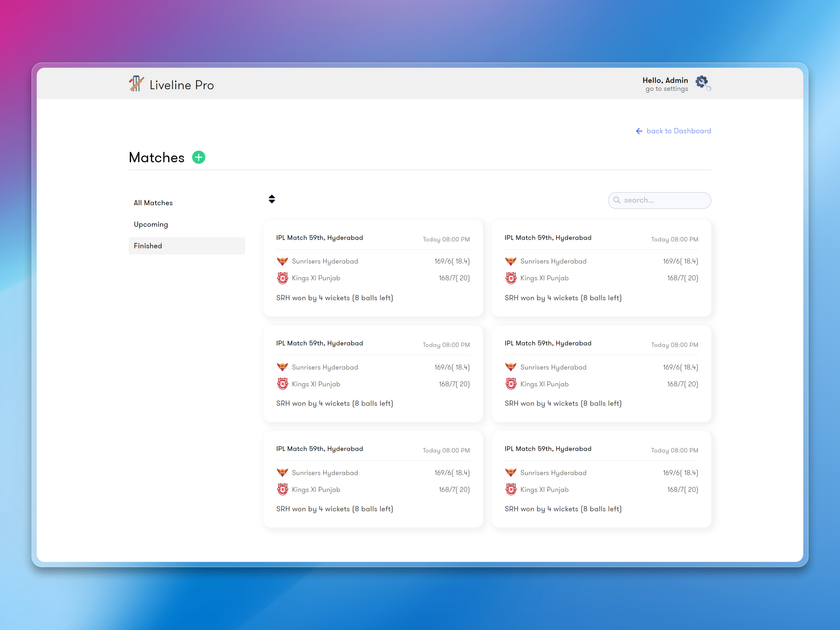Click Sunrisers Hyderabad name in bottom-right card

click(x=553, y=473)
